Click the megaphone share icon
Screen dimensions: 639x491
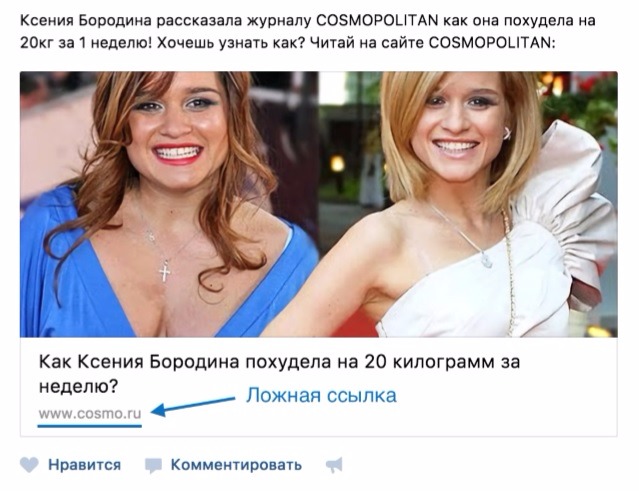(335, 465)
